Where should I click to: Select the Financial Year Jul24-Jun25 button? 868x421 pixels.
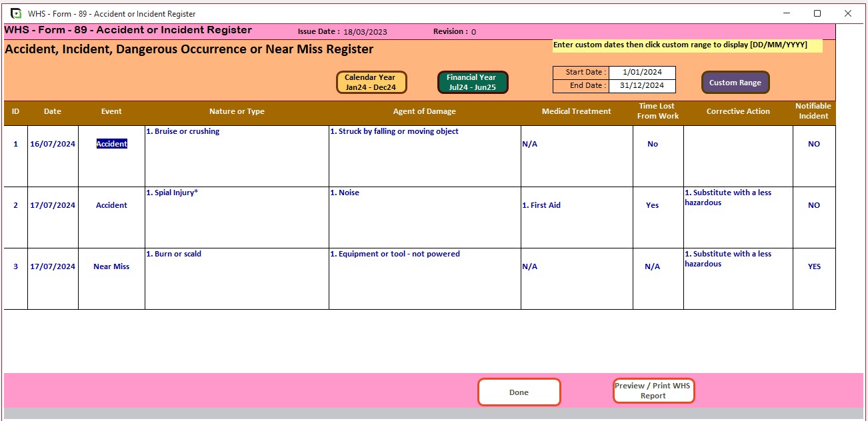pos(472,81)
